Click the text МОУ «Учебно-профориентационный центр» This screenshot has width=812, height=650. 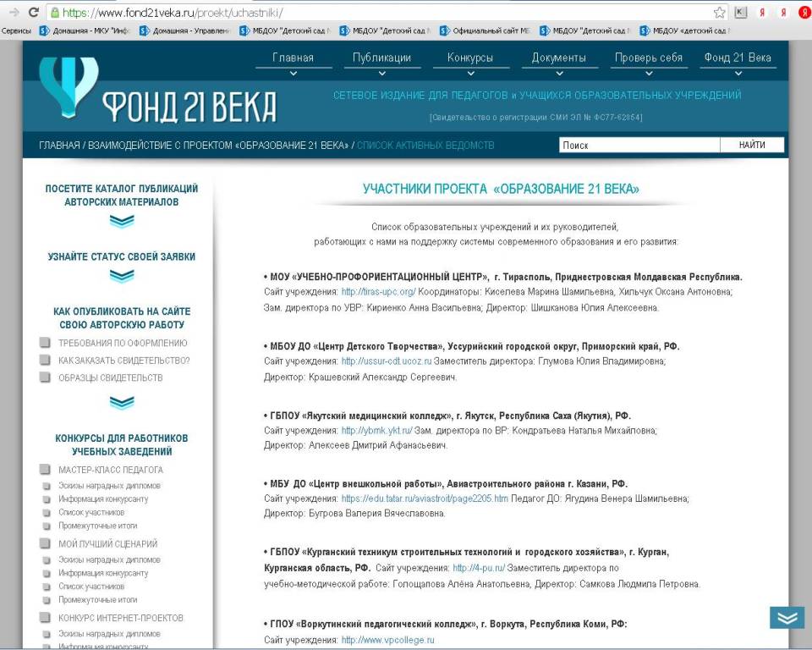(x=380, y=277)
